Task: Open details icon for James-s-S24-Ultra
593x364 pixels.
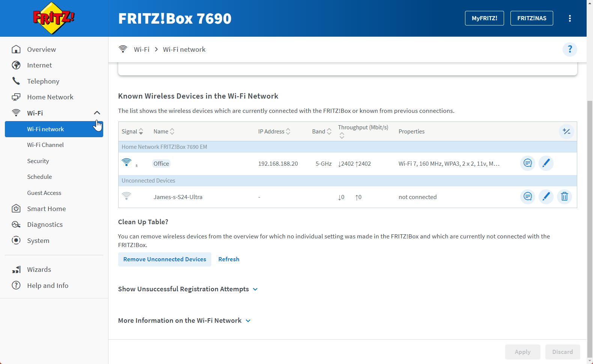Action: pos(527,196)
